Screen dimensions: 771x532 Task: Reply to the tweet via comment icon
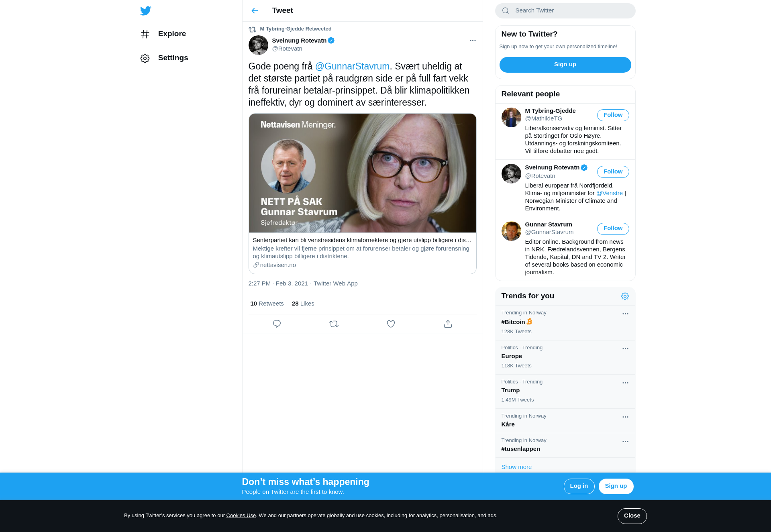click(x=277, y=324)
